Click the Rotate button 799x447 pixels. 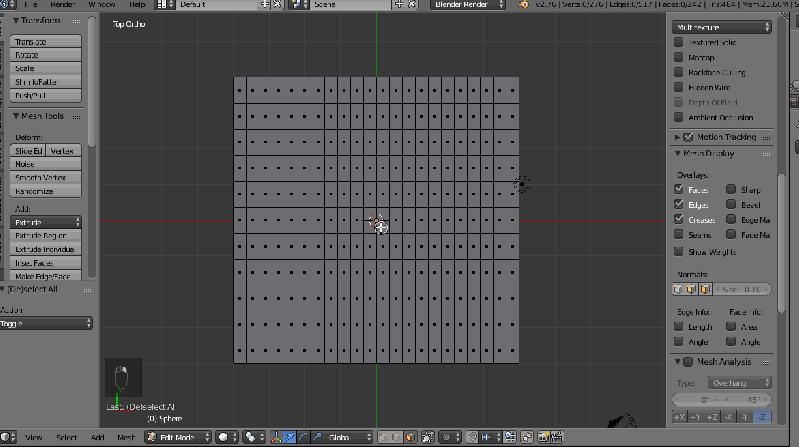[x=45, y=55]
